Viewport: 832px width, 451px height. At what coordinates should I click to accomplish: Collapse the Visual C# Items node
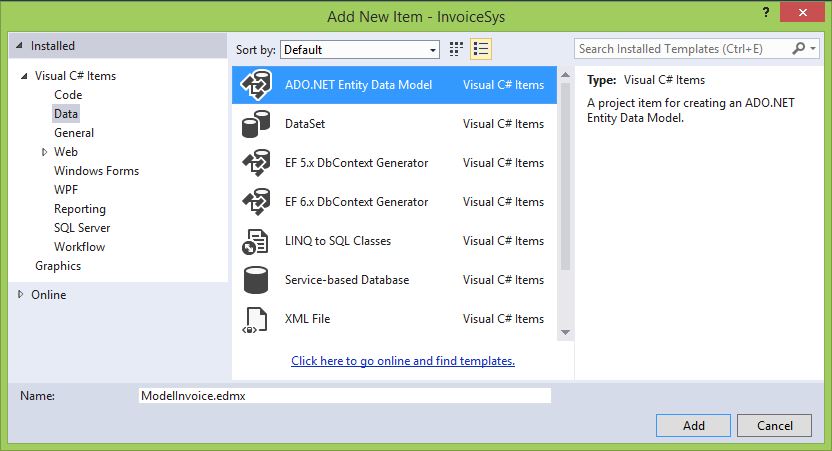point(24,76)
